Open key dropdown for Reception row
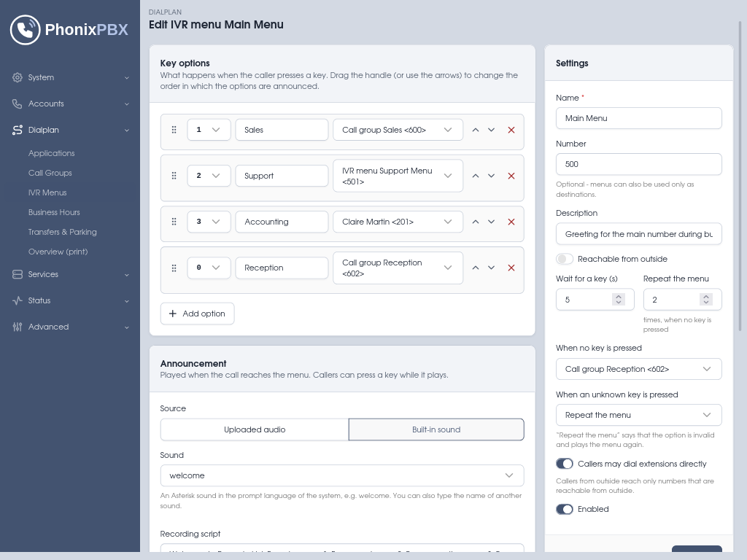747x560 pixels. tap(209, 268)
